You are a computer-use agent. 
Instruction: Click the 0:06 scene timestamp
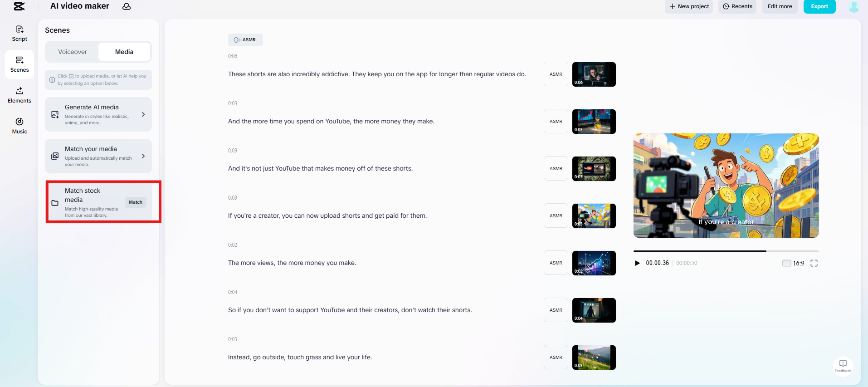pos(233,56)
